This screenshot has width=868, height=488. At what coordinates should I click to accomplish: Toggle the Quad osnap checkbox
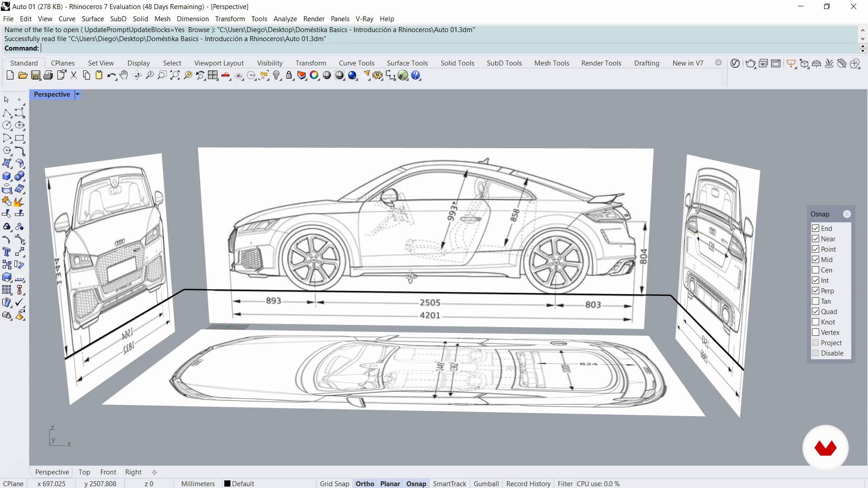(x=816, y=312)
